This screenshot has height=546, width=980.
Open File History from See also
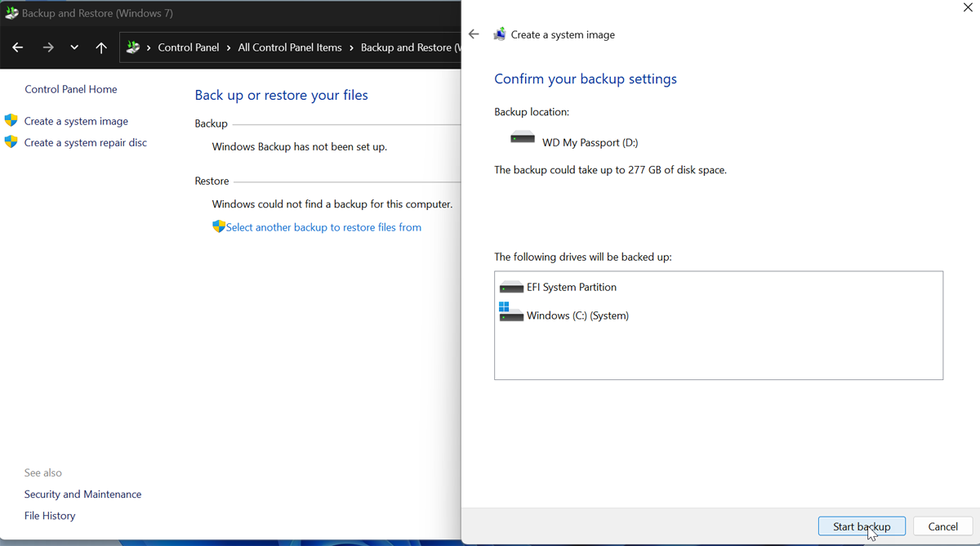(50, 515)
